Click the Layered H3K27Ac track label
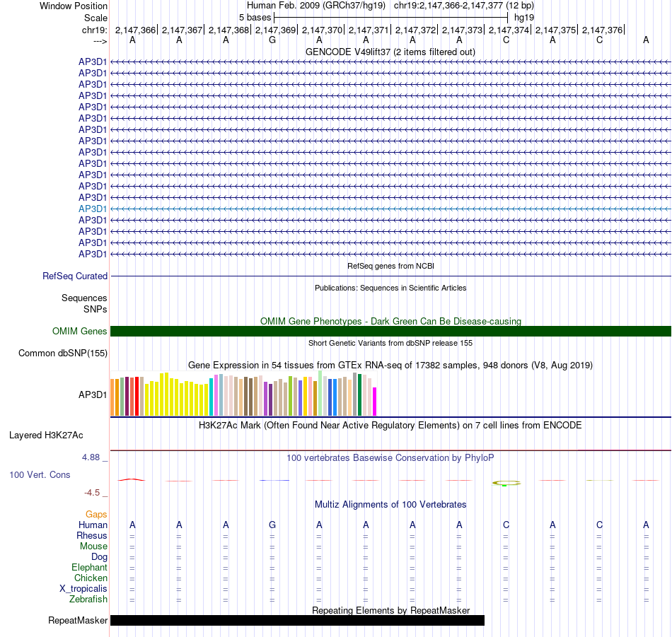This screenshot has width=672, height=637. (x=46, y=436)
